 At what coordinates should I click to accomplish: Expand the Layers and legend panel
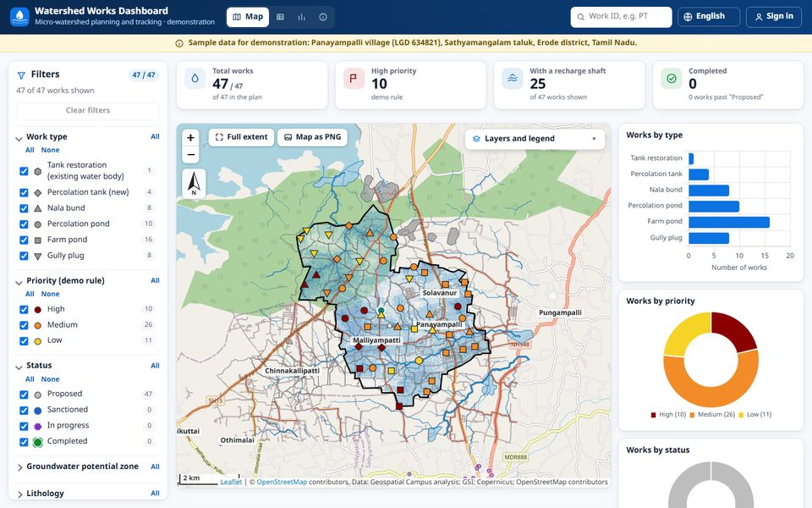535,139
